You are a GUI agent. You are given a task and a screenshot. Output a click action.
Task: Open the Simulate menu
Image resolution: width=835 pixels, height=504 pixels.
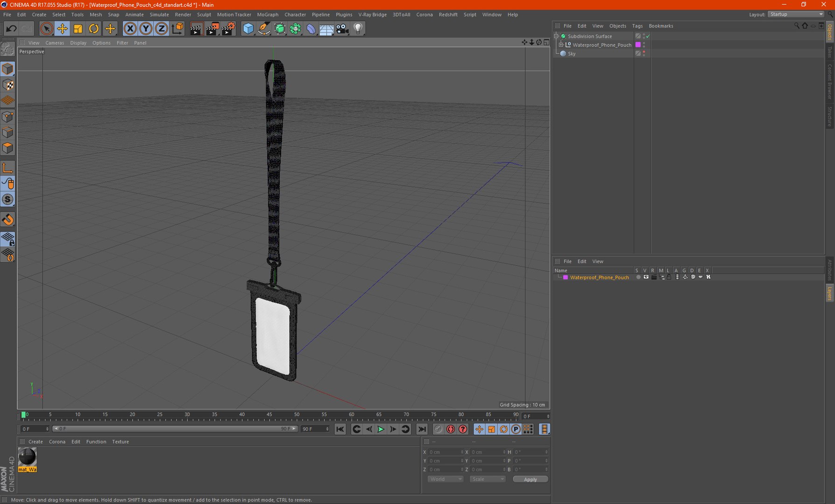tap(159, 14)
